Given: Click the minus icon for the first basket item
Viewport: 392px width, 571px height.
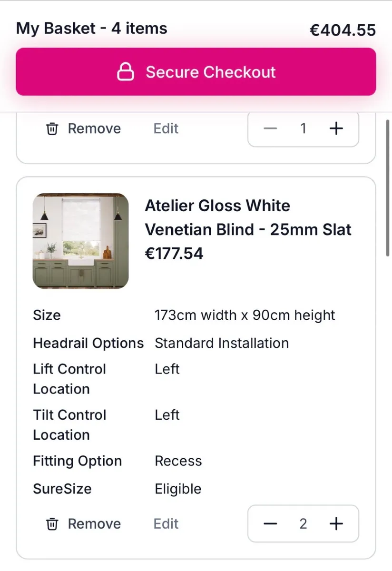Looking at the screenshot, I should [x=270, y=128].
